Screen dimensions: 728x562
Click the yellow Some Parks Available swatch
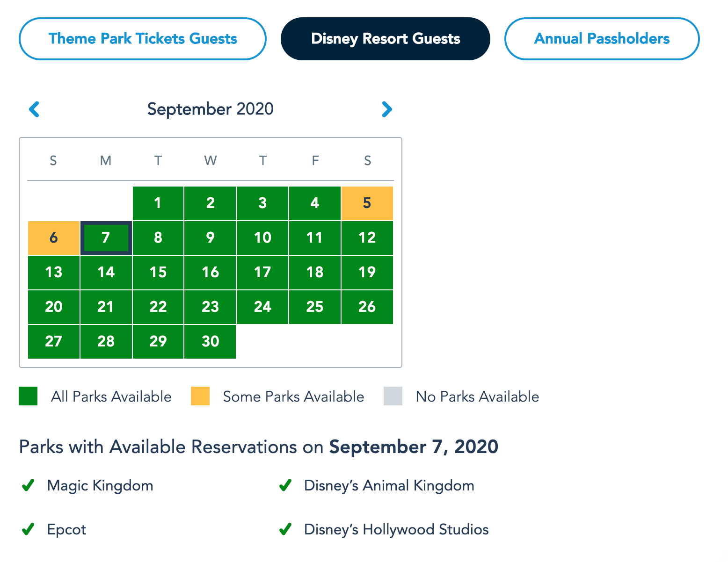pos(200,396)
